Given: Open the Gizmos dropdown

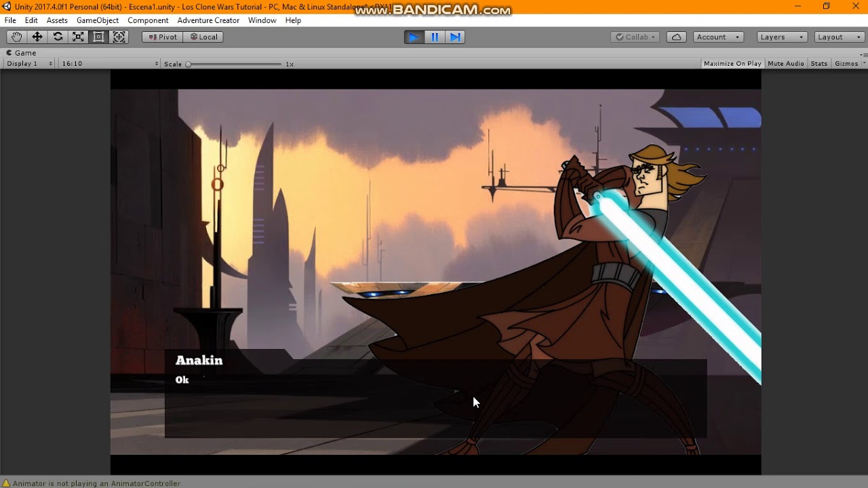Looking at the screenshot, I should 850,64.
